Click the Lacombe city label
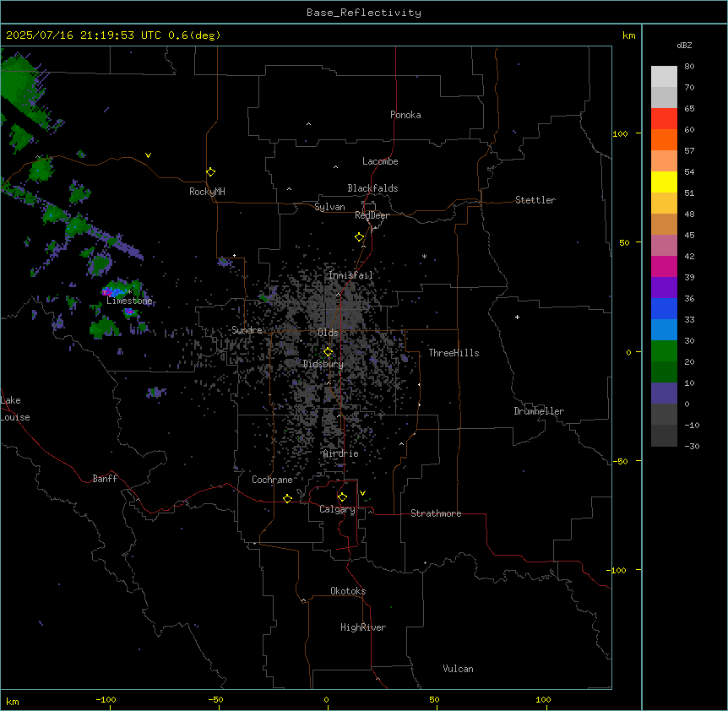The width and height of the screenshot is (728, 711). [x=380, y=161]
